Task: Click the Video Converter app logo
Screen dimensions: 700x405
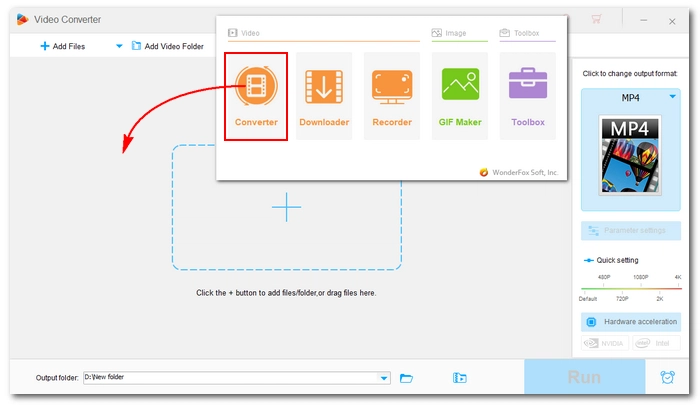Action: point(22,19)
